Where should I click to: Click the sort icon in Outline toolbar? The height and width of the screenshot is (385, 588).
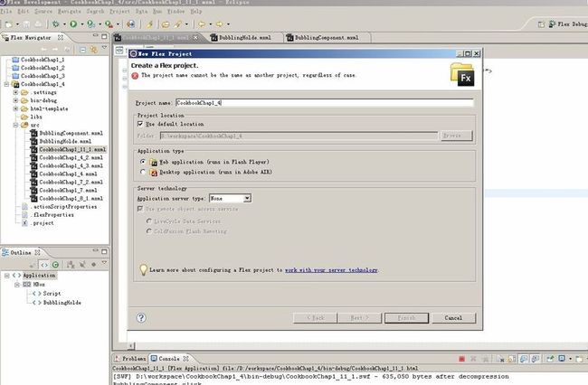pyautogui.click(x=71, y=265)
